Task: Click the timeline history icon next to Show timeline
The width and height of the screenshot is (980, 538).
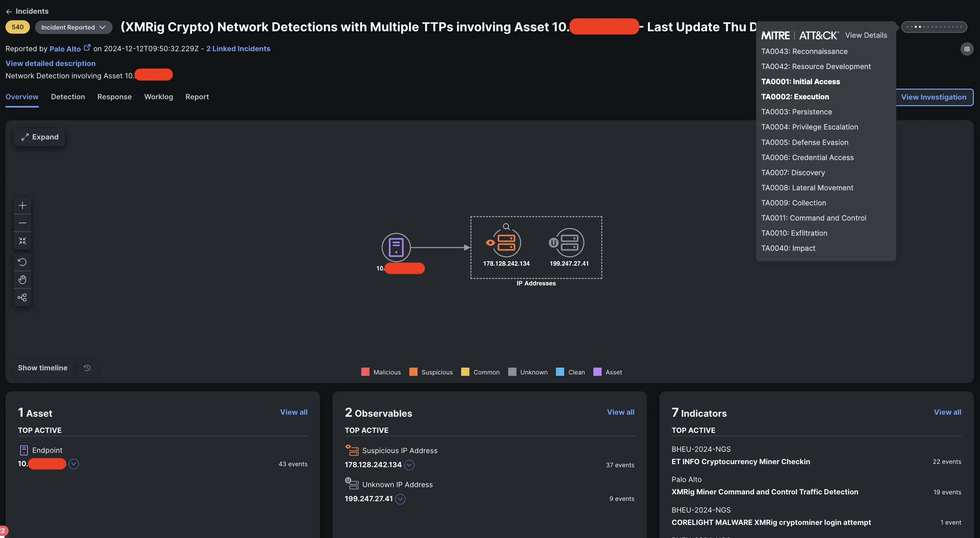Action: 87,368
